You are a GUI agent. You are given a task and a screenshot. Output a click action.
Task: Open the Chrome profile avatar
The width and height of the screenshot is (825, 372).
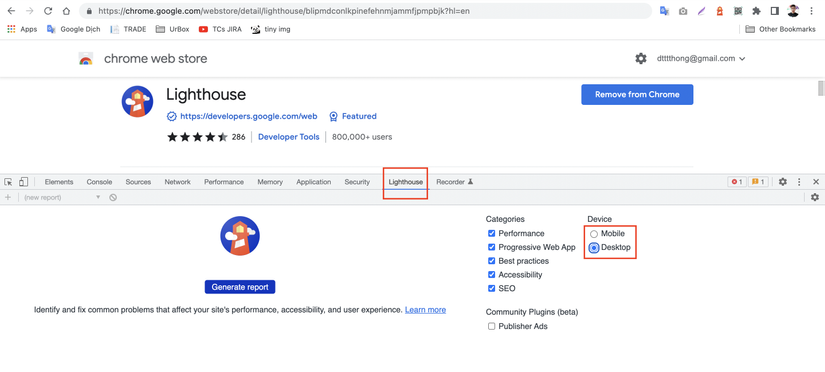(x=793, y=11)
